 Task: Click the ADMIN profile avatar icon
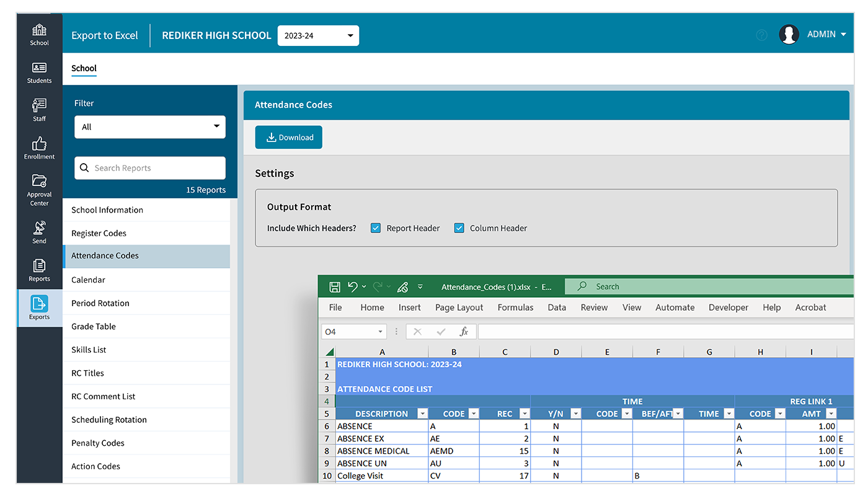tap(789, 34)
